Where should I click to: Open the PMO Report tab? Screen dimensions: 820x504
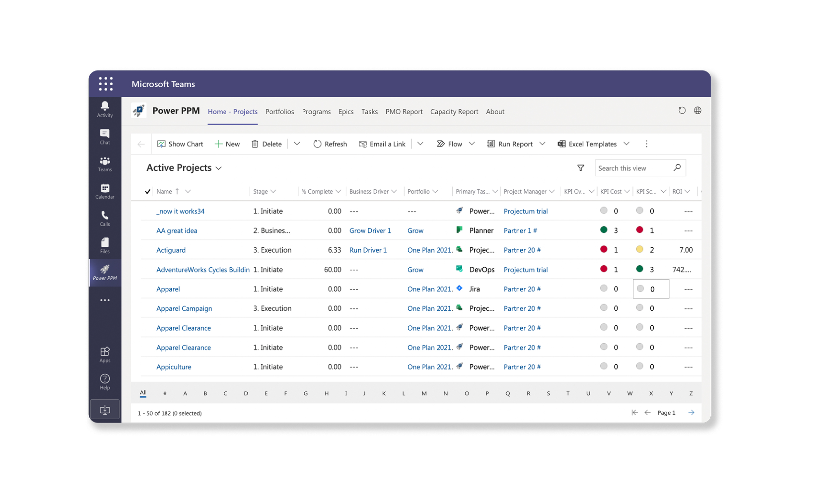click(x=404, y=112)
